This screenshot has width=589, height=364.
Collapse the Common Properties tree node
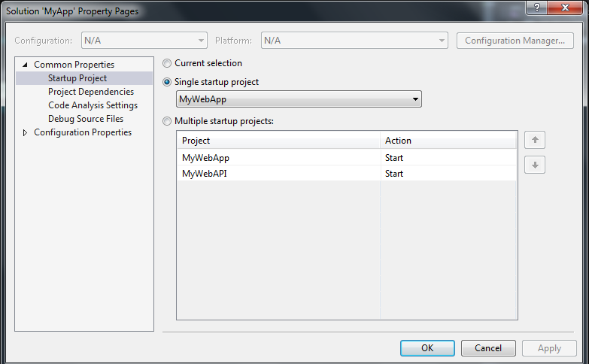(x=25, y=65)
